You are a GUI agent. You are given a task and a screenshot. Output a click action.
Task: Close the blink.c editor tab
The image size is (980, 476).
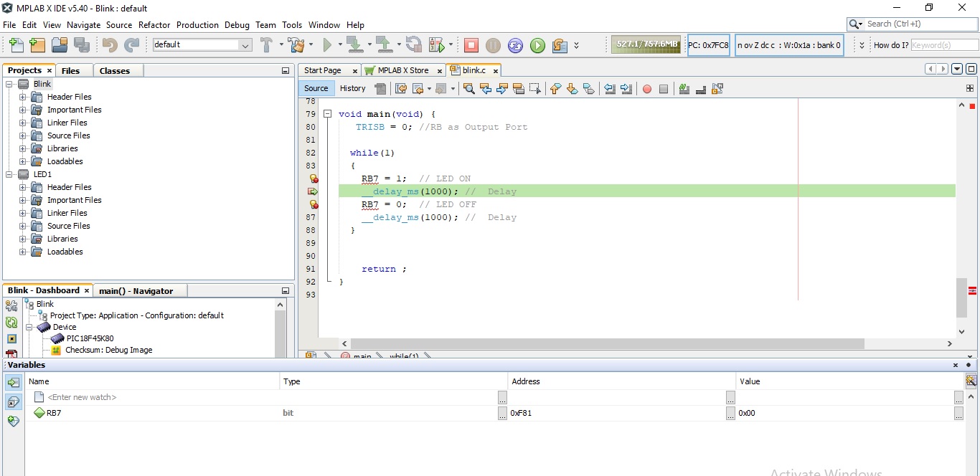click(495, 71)
